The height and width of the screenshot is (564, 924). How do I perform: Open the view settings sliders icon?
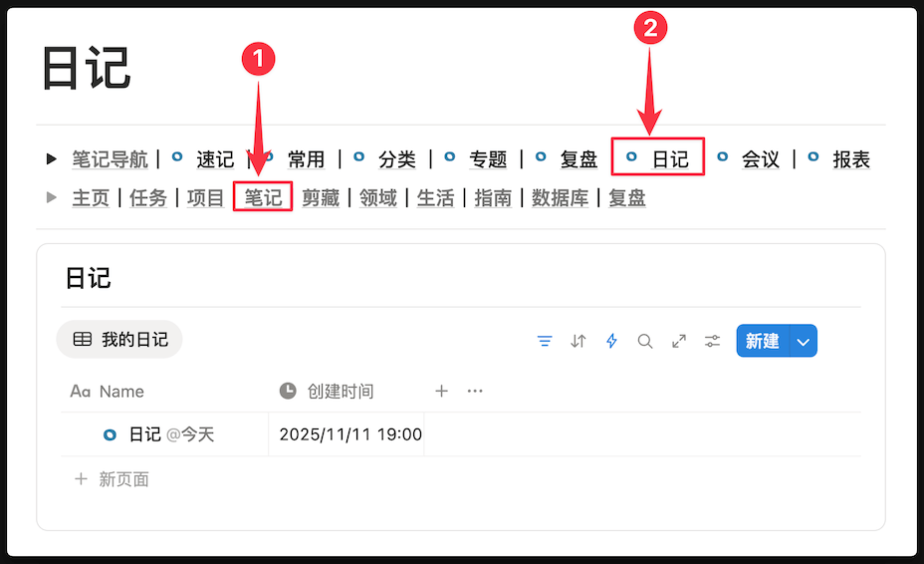coord(713,341)
